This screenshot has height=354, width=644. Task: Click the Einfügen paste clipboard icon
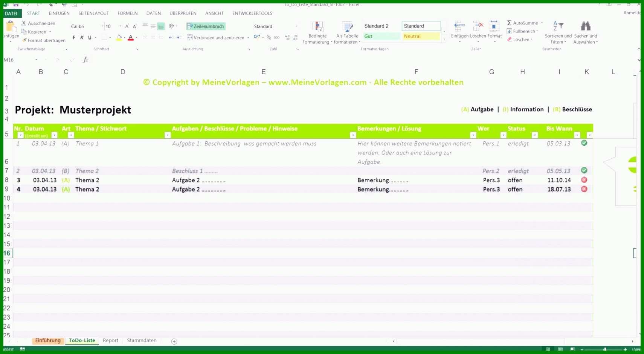pos(11,27)
